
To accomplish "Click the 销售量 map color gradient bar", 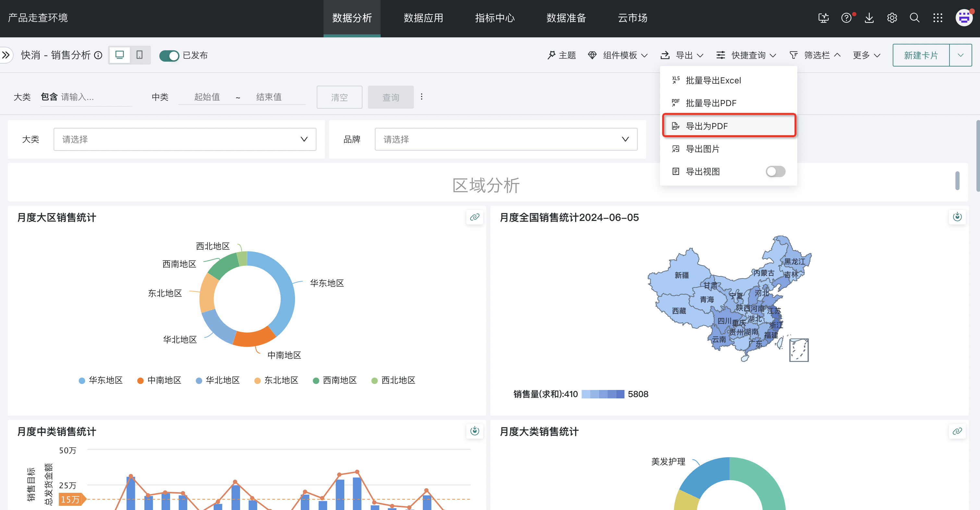I will pyautogui.click(x=603, y=394).
